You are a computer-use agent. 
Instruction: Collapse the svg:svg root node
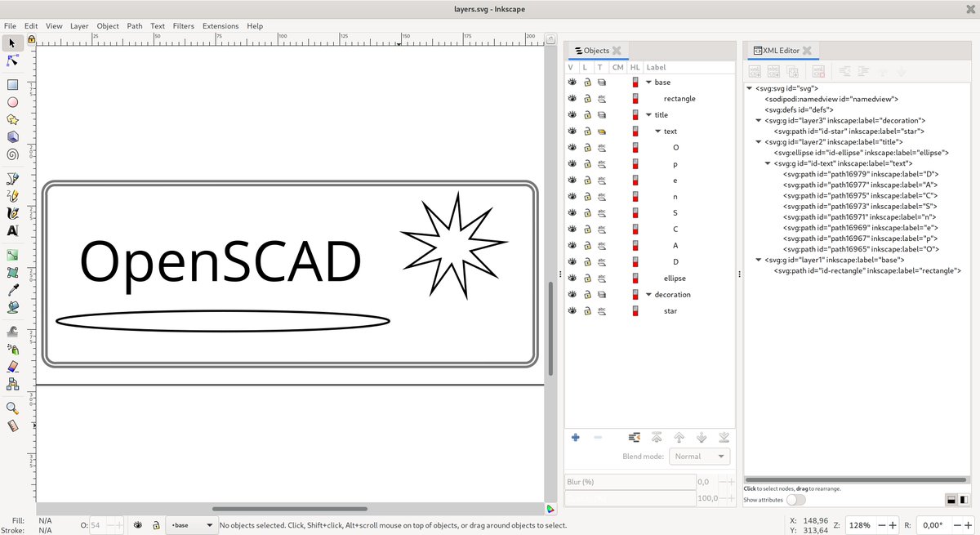pos(750,88)
